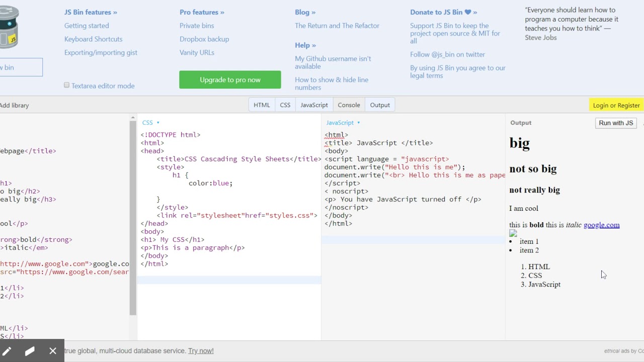The image size is (644, 362).
Task: Click 'document.write("Hello this is me");' line
Action: (394, 167)
